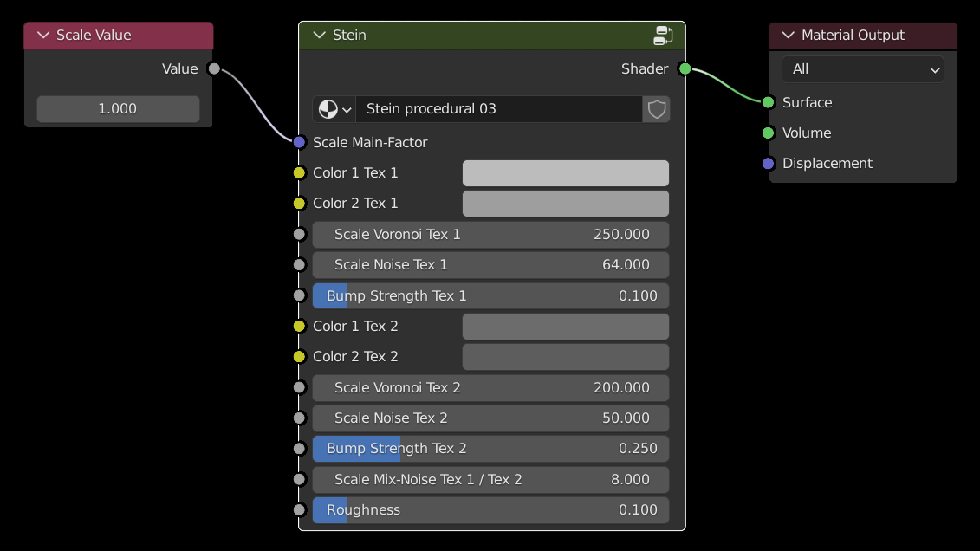Open the Color 2 Tex 2 color swatch

pos(565,357)
